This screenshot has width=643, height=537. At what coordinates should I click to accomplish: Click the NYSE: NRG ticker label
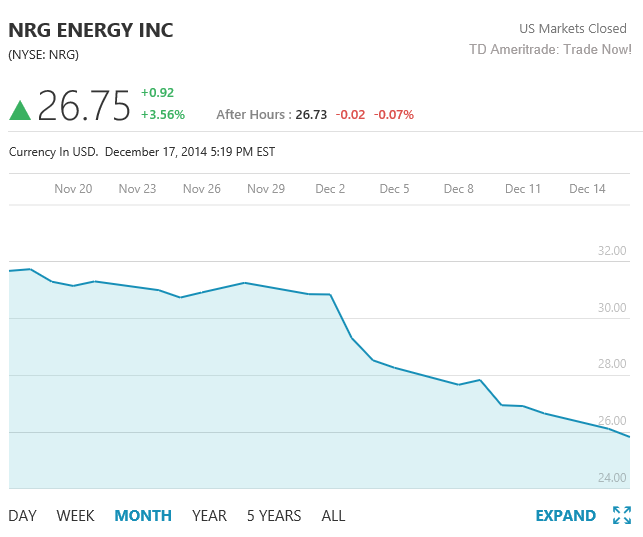pos(44,54)
